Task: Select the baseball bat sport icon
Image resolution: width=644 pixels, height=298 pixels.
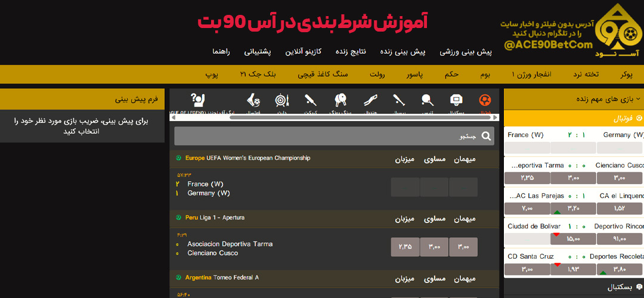Action: (398, 102)
